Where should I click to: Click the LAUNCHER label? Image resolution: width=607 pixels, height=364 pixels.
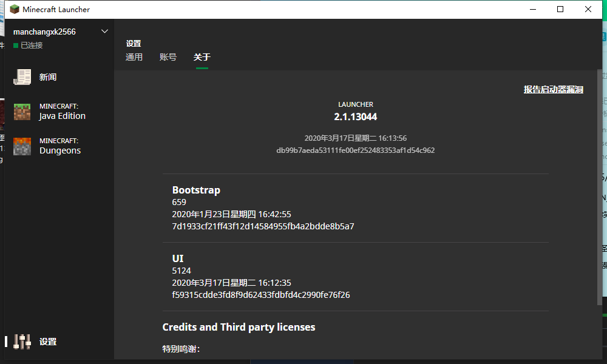pos(355,104)
